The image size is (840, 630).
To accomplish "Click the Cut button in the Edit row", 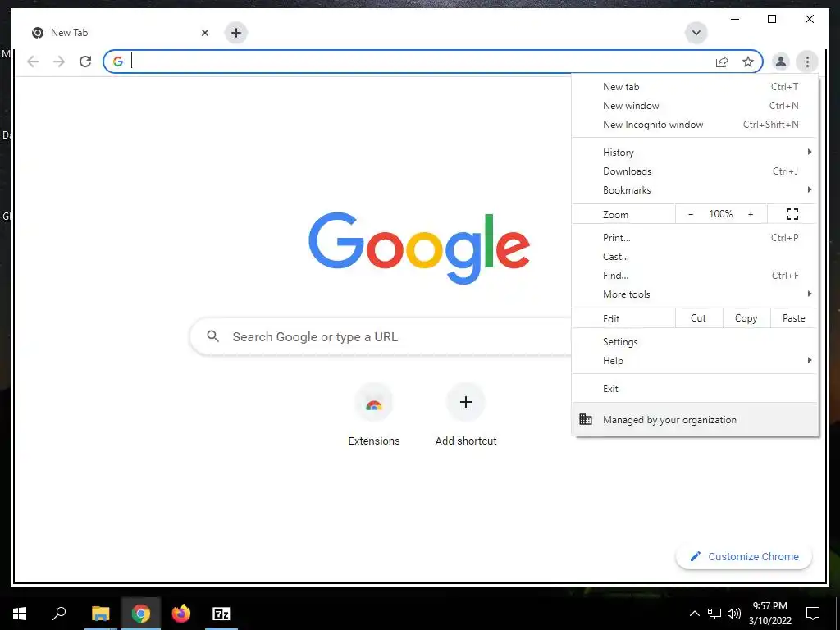I will tap(699, 318).
